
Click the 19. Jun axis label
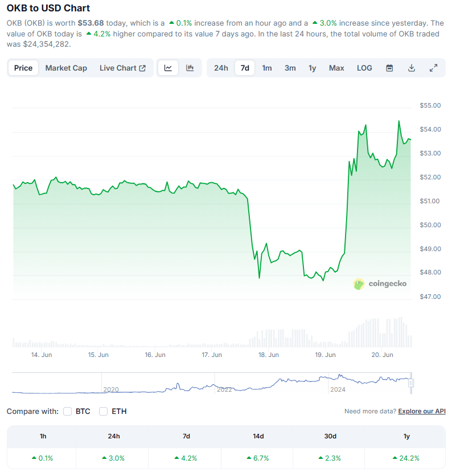pos(326,355)
